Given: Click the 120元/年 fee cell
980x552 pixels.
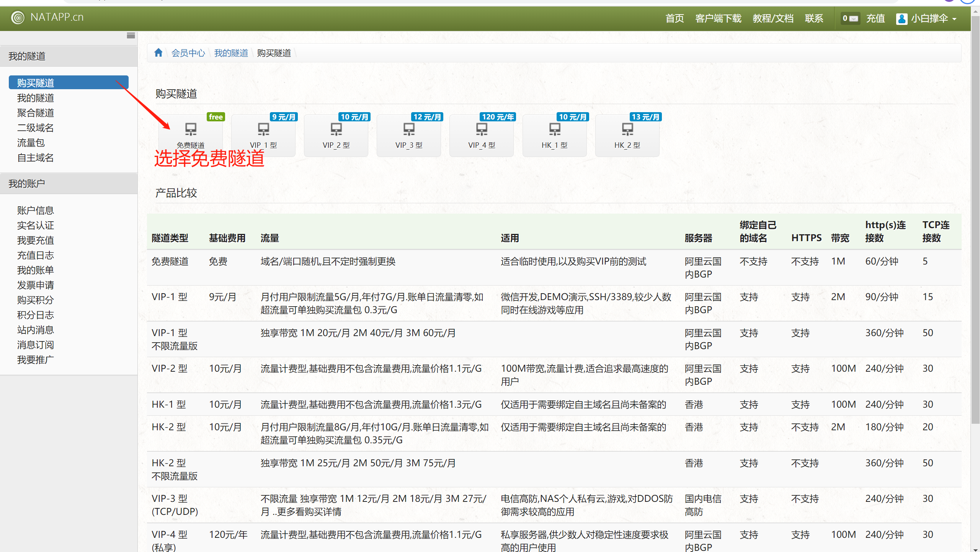Looking at the screenshot, I should click(228, 535).
